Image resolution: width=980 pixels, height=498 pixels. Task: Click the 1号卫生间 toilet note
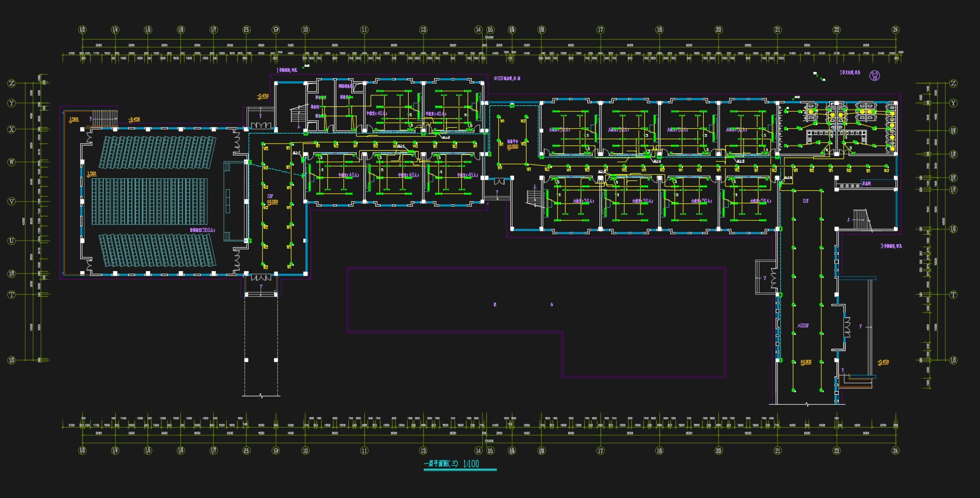click(850, 72)
